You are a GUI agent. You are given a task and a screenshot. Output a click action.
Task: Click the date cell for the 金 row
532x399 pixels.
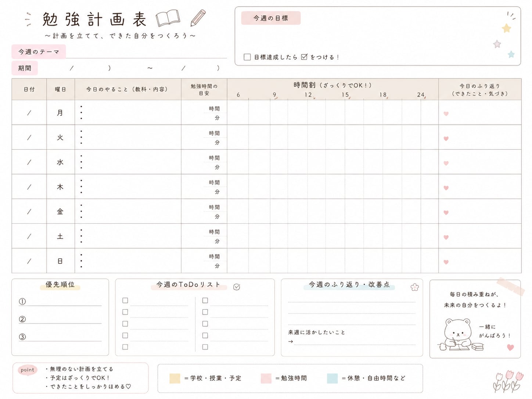point(29,211)
